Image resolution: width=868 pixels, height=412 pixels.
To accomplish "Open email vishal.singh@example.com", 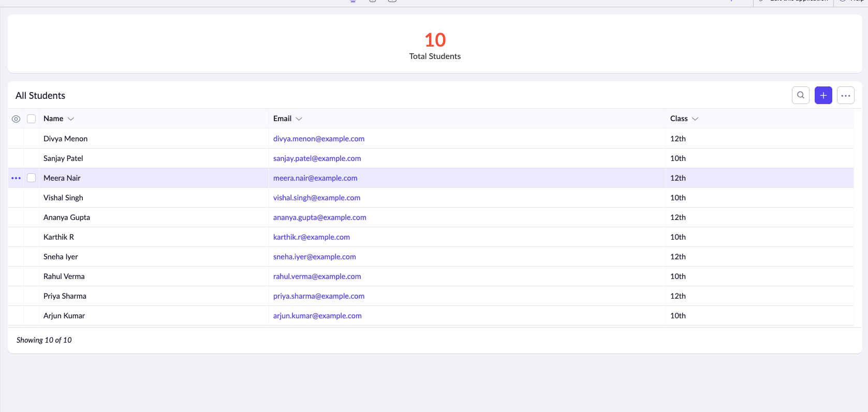I will click(317, 198).
